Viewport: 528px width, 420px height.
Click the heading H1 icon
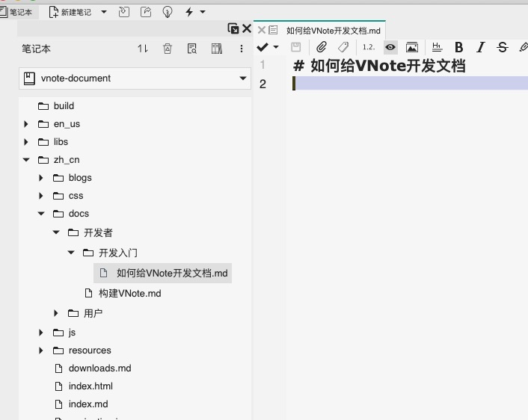[437, 47]
